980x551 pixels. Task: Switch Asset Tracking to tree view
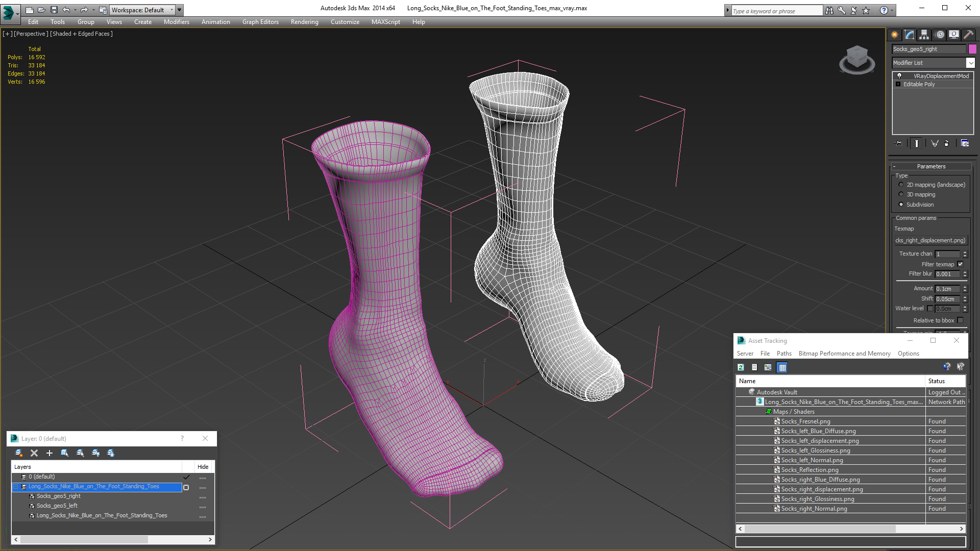click(x=768, y=367)
